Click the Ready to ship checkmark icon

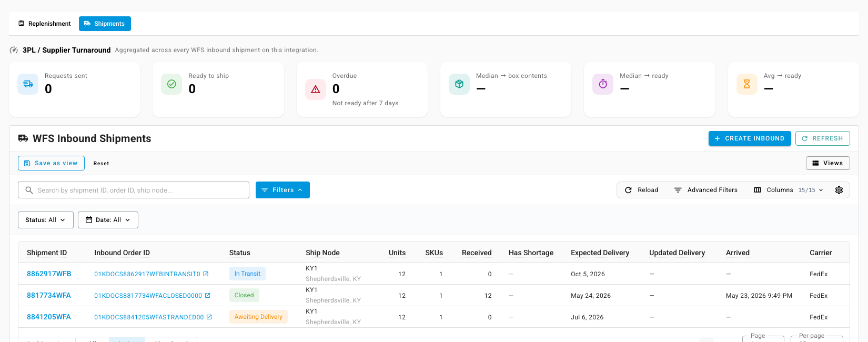[x=171, y=84]
